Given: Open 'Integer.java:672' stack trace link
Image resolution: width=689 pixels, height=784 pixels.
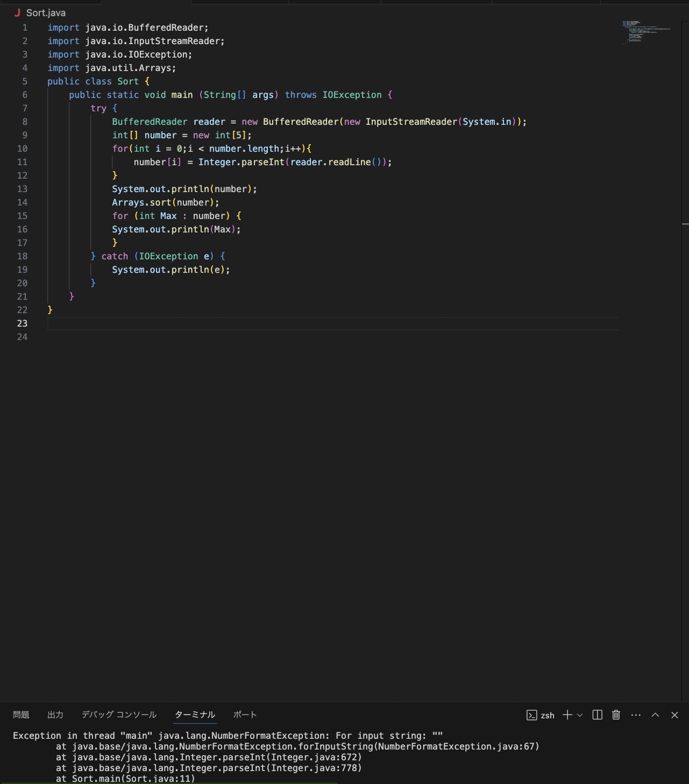Looking at the screenshot, I should [x=314, y=757].
